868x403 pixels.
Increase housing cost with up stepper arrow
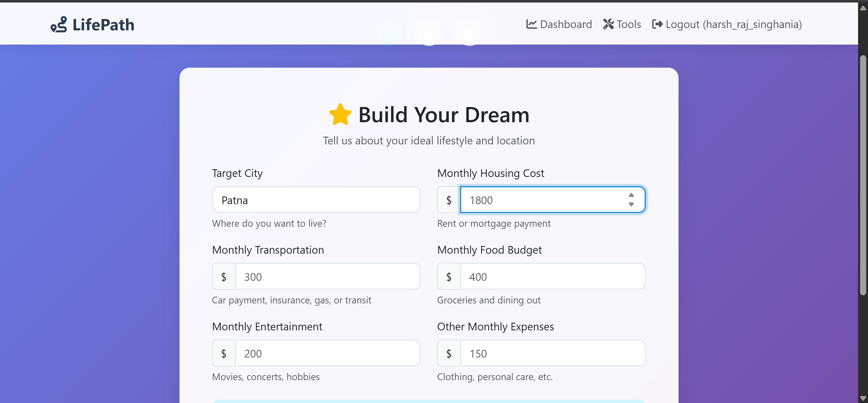631,195
